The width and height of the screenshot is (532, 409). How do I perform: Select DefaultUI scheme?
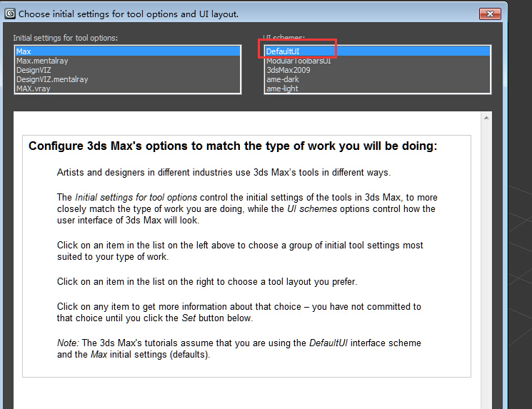(378, 51)
